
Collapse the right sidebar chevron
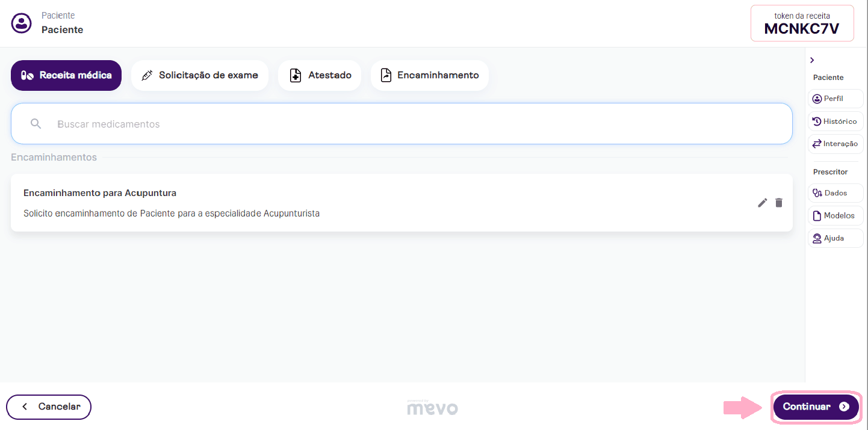click(x=812, y=60)
